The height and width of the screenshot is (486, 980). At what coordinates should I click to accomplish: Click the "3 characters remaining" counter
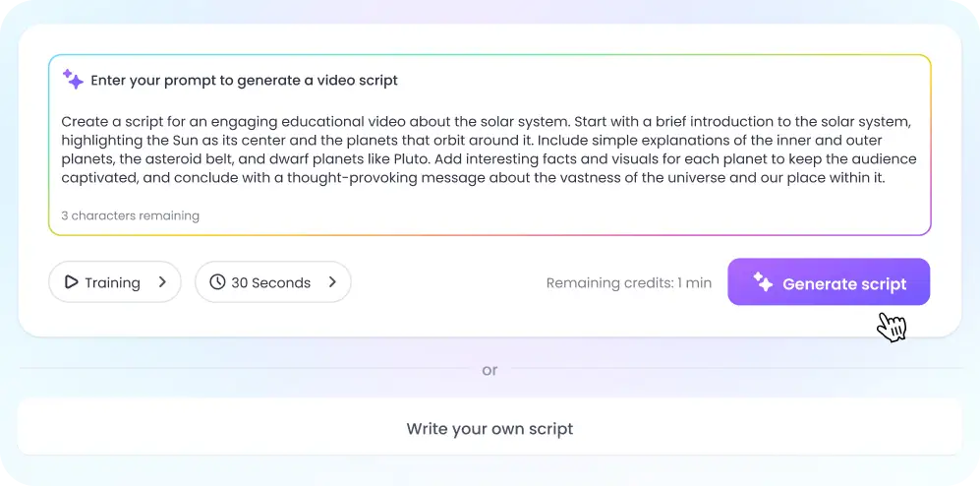[130, 215]
